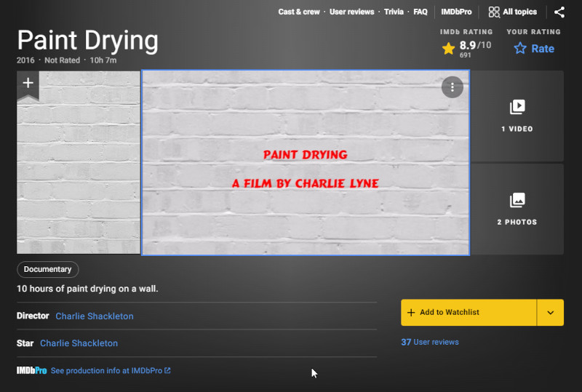This screenshot has width=582, height=392.
Task: Play the Paint Drying trailer thumbnail
Action: [306, 164]
